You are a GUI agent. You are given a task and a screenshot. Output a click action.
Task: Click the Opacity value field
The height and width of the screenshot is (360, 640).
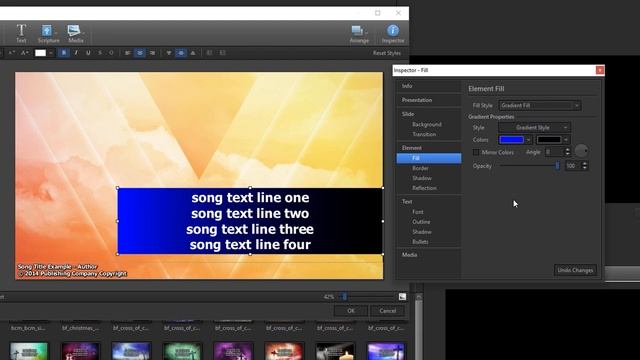tap(572, 166)
